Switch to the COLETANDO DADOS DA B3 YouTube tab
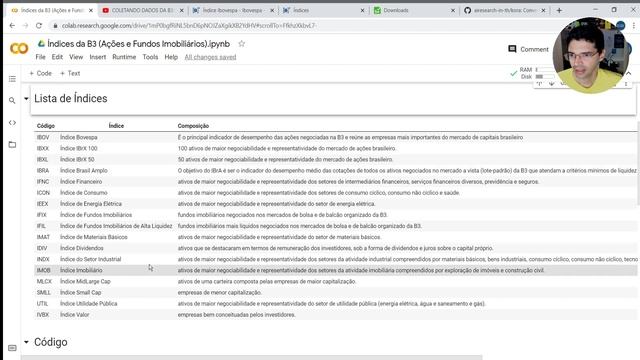 point(142,10)
